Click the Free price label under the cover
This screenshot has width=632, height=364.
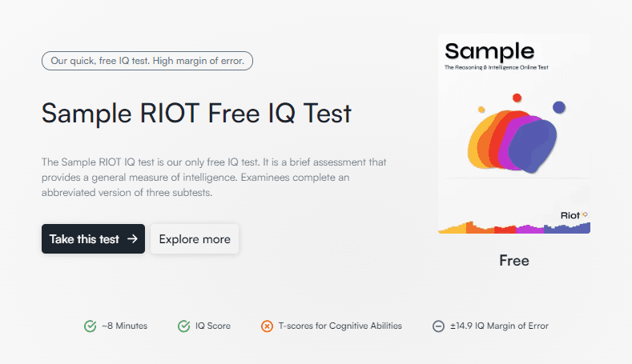pos(514,261)
